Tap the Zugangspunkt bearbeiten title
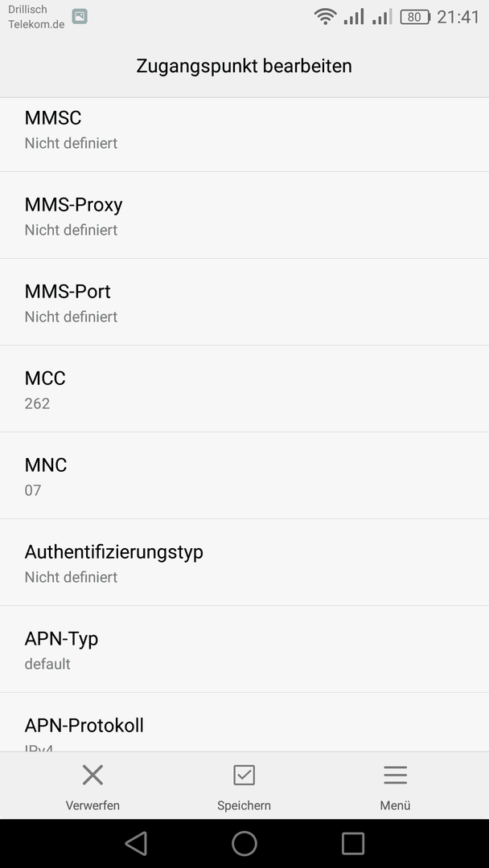489x868 pixels. (244, 66)
